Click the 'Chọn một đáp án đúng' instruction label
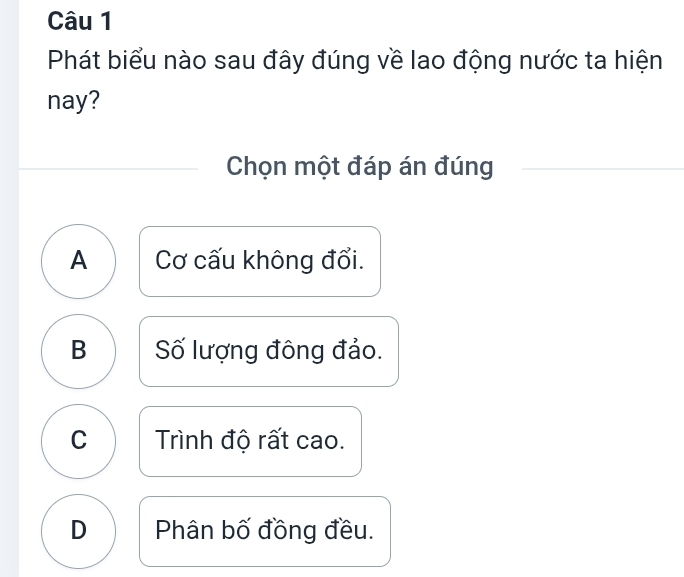Viewport: 684px width, 577px height. pos(360,167)
